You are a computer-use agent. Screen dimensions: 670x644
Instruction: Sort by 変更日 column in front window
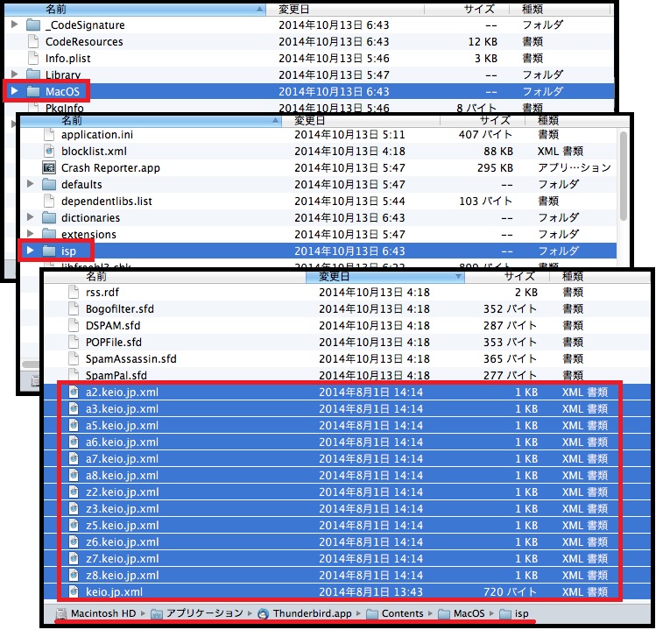tap(385, 275)
